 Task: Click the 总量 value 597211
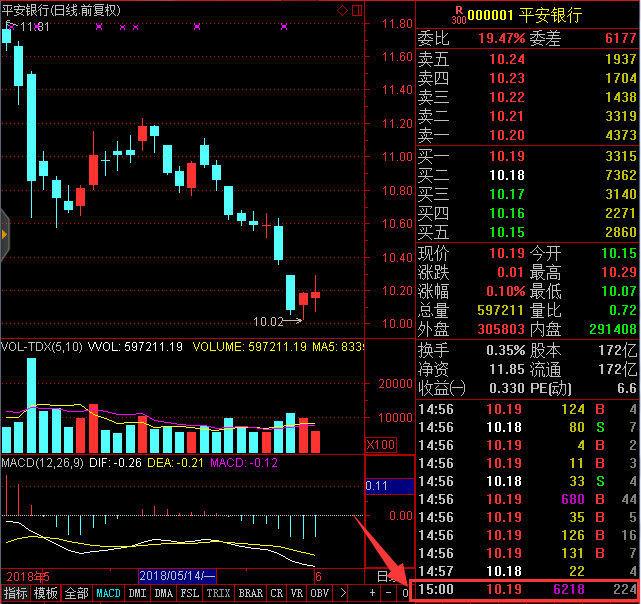[501, 310]
